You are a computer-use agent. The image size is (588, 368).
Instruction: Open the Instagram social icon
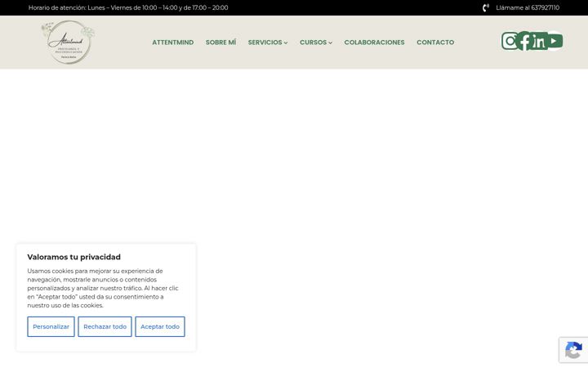(510, 41)
